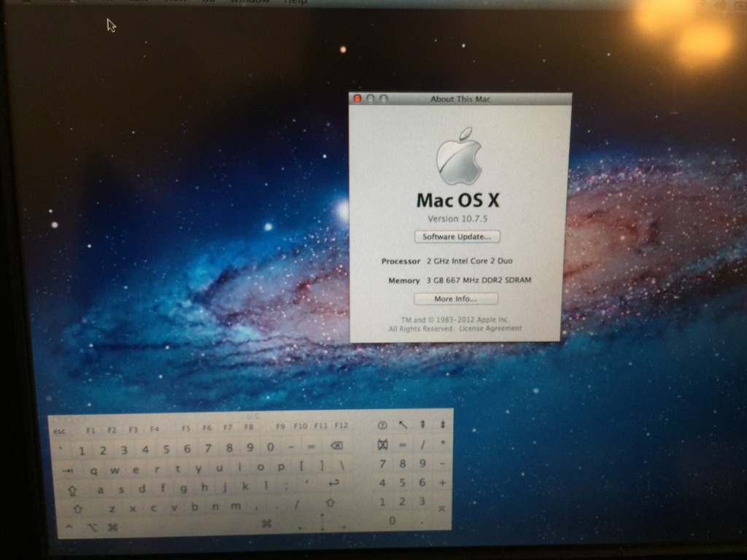This screenshot has height=560, width=747.
Task: Click the '2 GHz Intel Core 2 Duo' text
Action: pyautogui.click(x=470, y=261)
